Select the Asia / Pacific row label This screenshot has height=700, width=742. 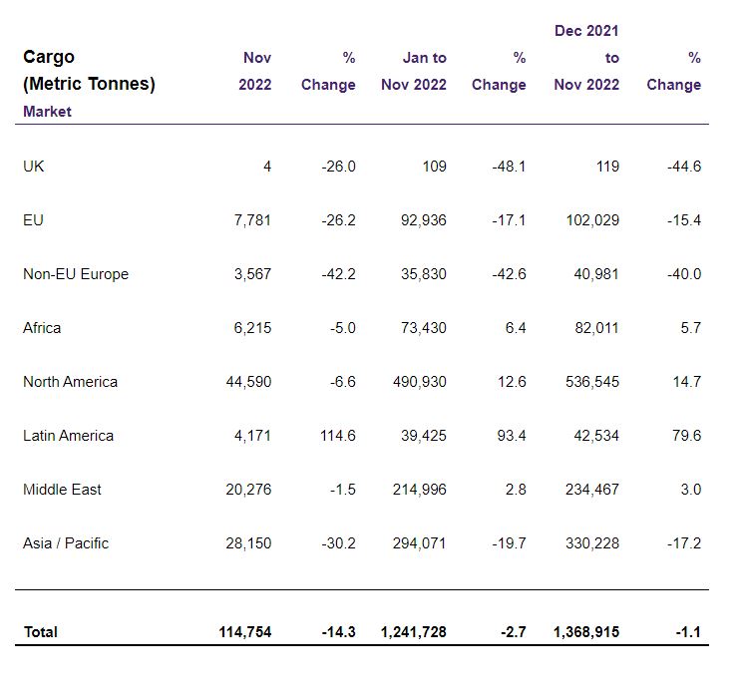point(66,543)
